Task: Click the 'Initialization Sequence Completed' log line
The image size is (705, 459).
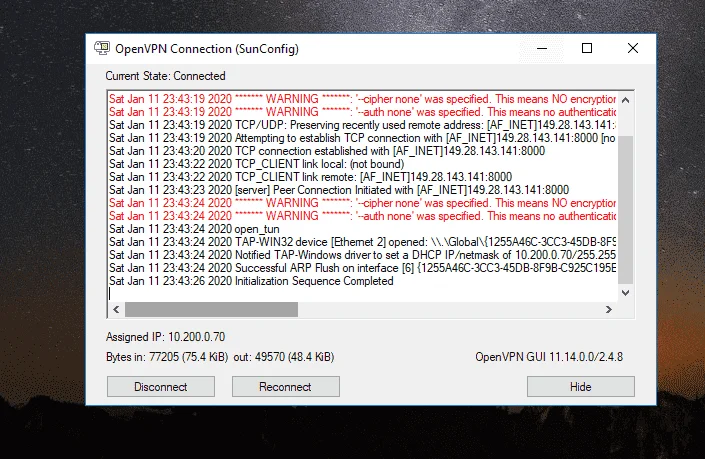Action: (x=251, y=281)
